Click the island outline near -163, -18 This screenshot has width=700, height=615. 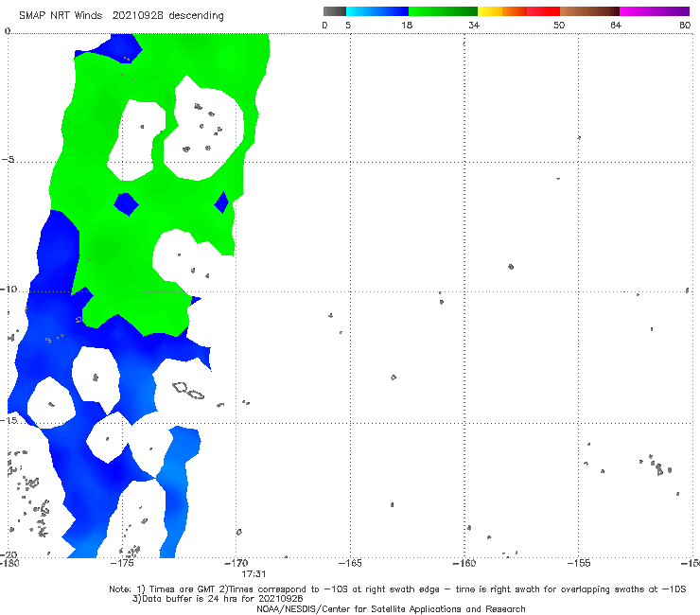coord(392,504)
